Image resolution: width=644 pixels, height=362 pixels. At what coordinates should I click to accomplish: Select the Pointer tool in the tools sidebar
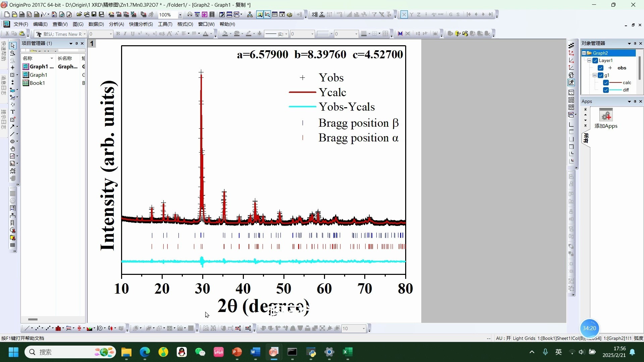coord(13,46)
